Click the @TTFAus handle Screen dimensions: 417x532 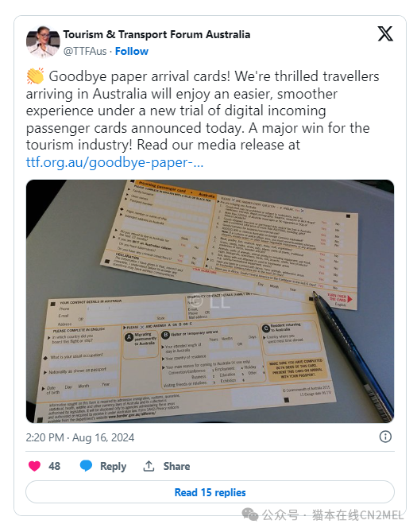pos(85,51)
